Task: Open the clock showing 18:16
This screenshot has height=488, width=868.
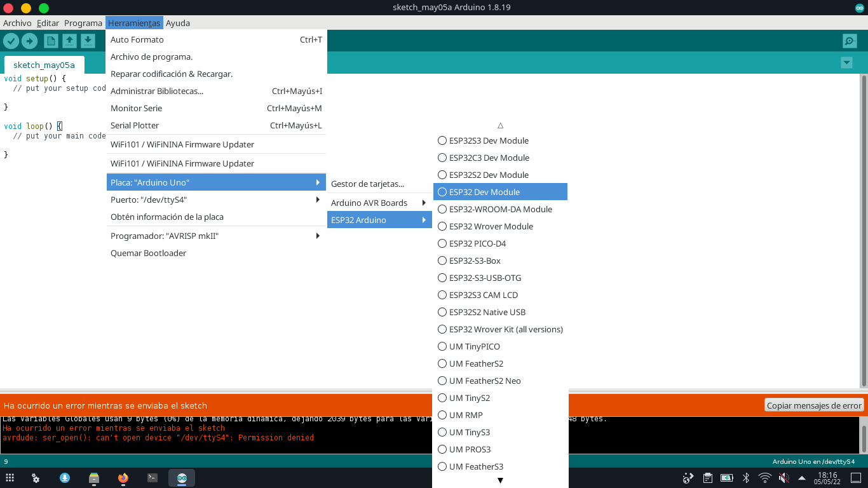Action: pyautogui.click(x=827, y=478)
